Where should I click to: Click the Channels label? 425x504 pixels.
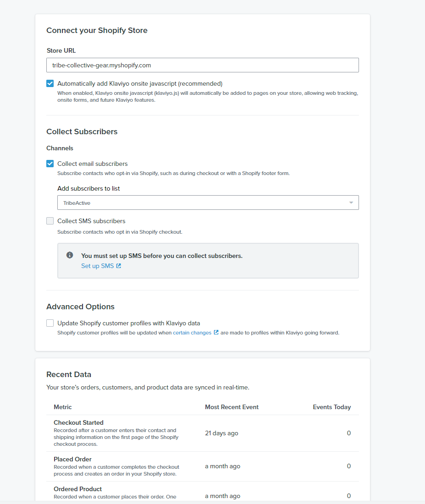(x=60, y=148)
